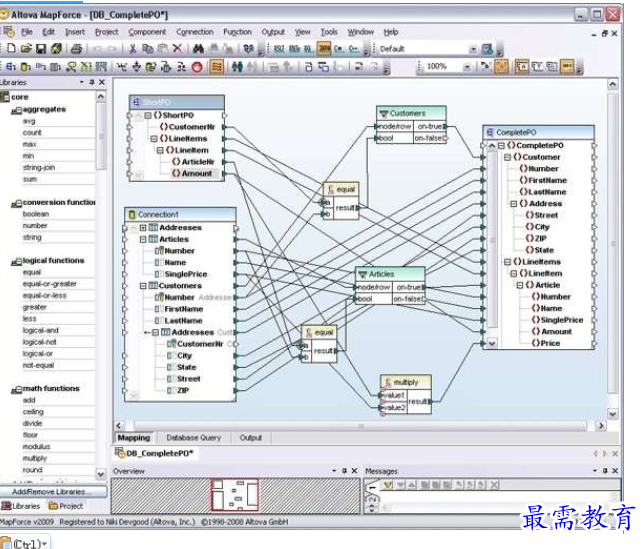Click the New file icon in the toolbar
The image size is (644, 549).
coord(12,48)
